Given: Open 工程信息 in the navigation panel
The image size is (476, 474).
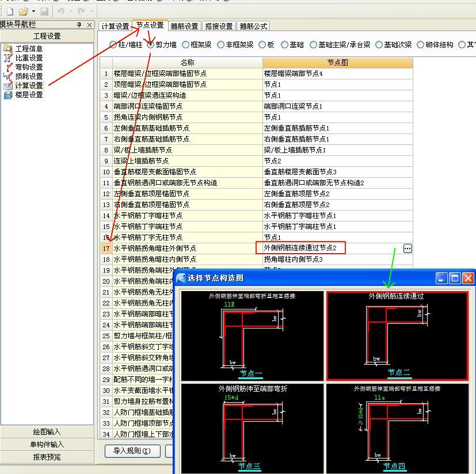Looking at the screenshot, I should pos(28,49).
